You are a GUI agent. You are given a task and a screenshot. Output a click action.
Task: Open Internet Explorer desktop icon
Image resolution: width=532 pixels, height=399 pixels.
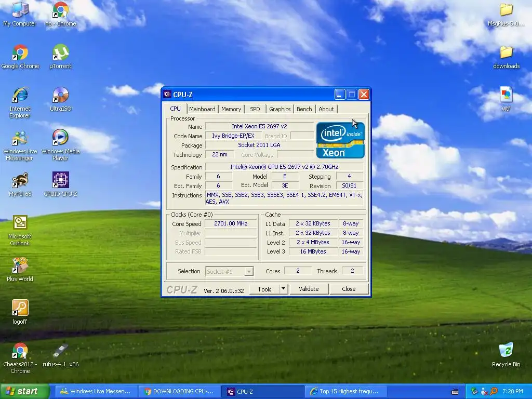20,102
